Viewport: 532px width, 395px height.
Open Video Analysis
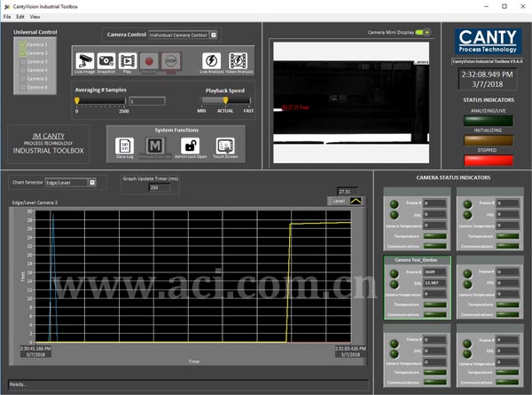238,60
